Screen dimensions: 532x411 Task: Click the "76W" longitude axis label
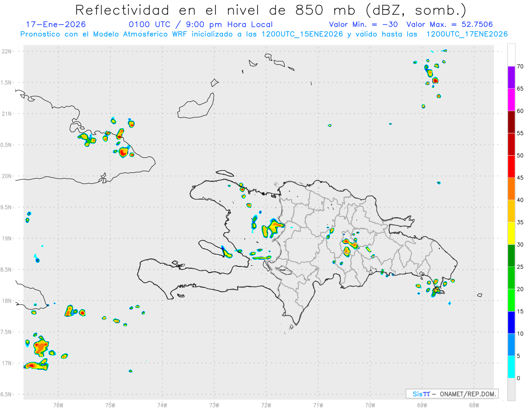click(58, 404)
